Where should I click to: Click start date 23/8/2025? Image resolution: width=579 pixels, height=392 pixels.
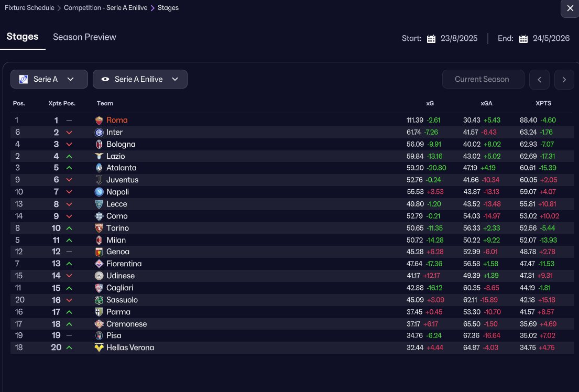pyautogui.click(x=459, y=38)
